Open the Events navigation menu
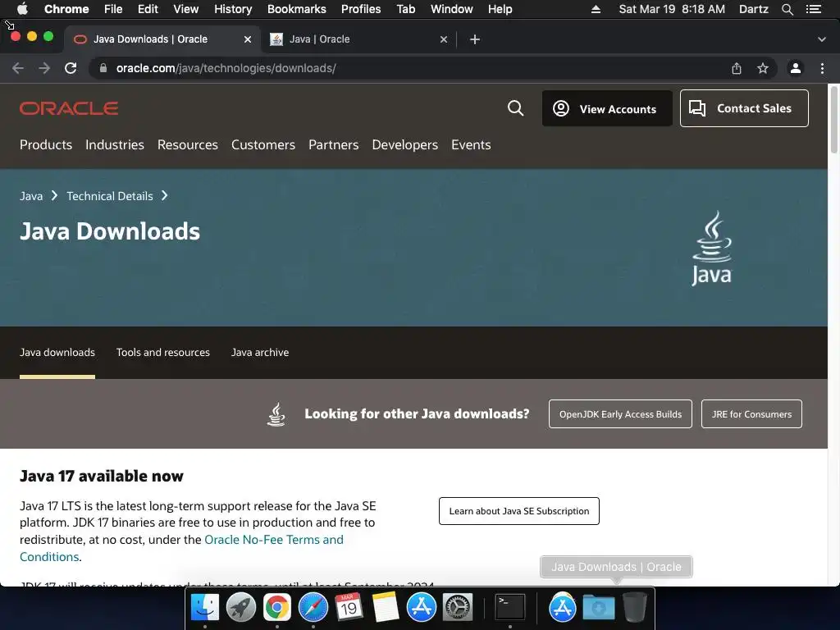Image resolution: width=840 pixels, height=630 pixels. [471, 144]
